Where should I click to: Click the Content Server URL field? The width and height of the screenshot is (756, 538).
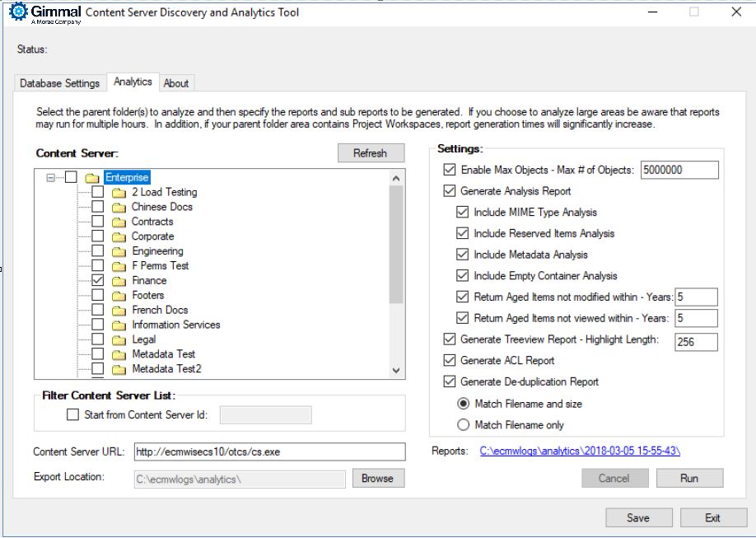[x=269, y=451]
